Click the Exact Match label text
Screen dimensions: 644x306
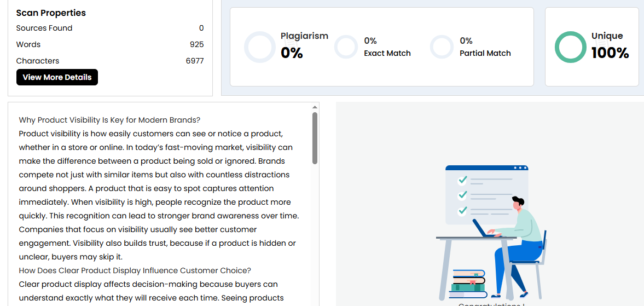387,53
